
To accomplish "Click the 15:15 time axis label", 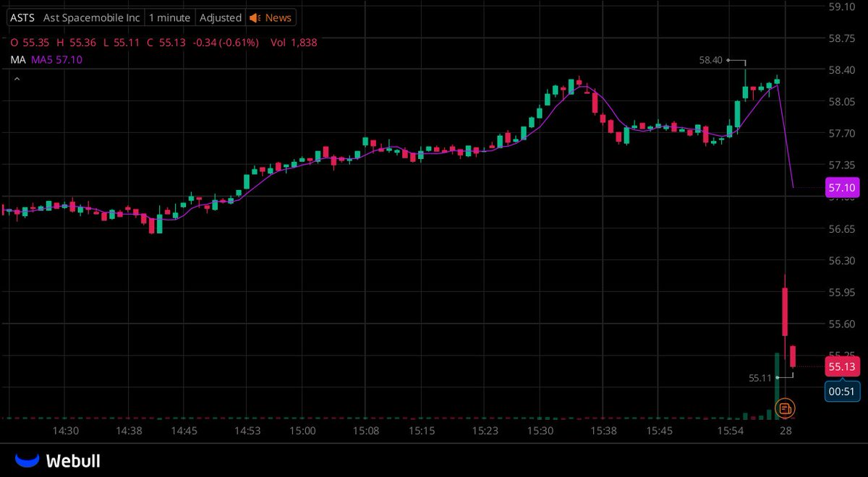I will (x=421, y=431).
